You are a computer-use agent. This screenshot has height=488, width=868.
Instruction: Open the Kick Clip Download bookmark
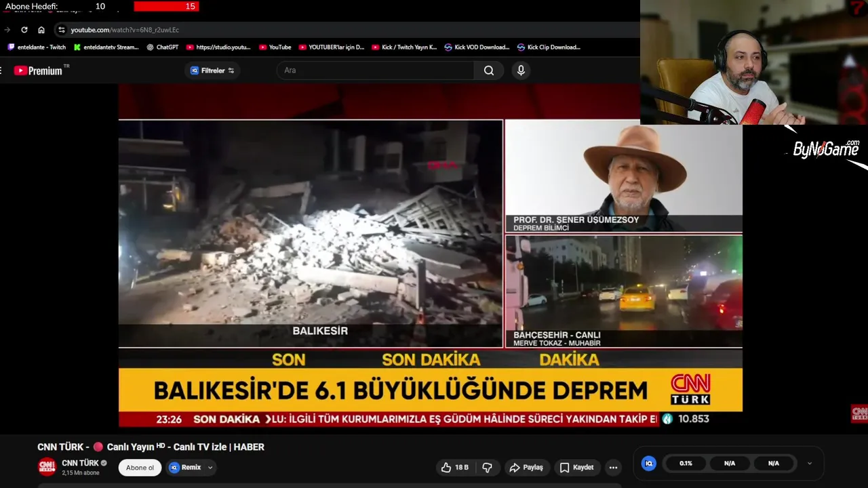tap(549, 47)
